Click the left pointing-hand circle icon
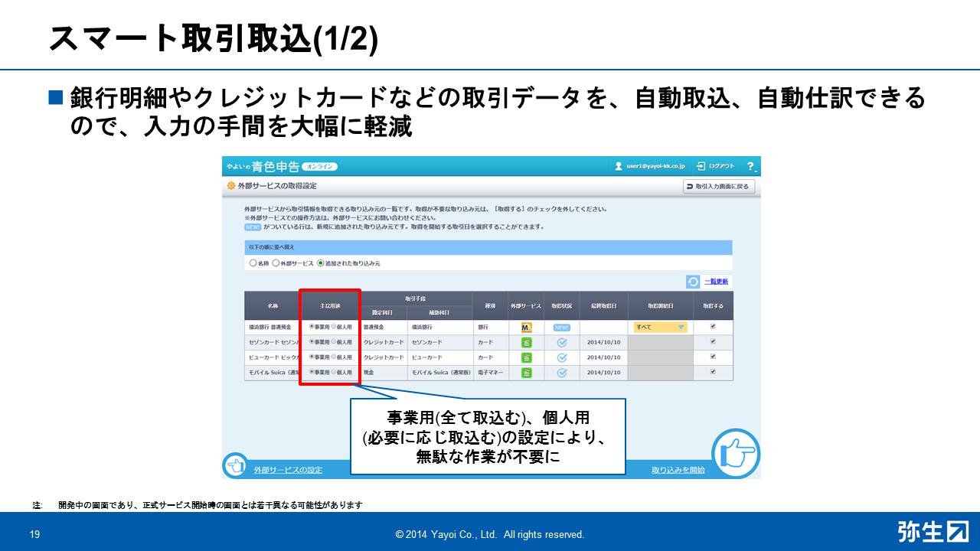The width and height of the screenshot is (980, 551). click(x=235, y=465)
